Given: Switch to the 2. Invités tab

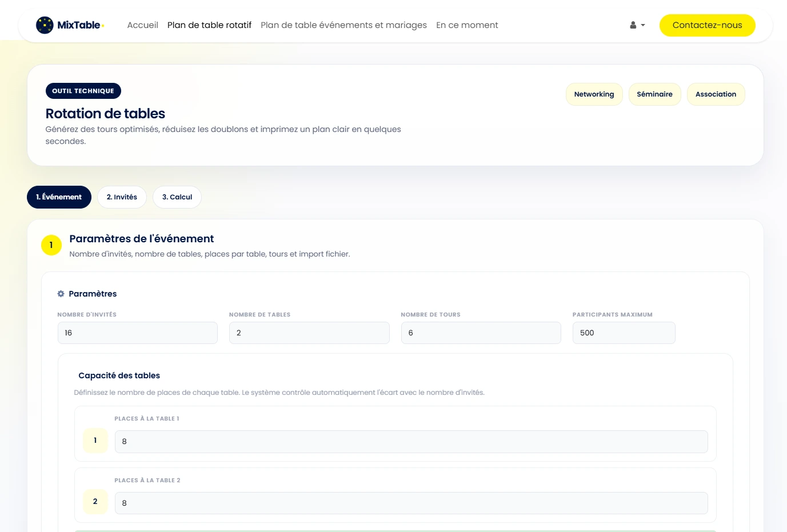Looking at the screenshot, I should pos(122,197).
